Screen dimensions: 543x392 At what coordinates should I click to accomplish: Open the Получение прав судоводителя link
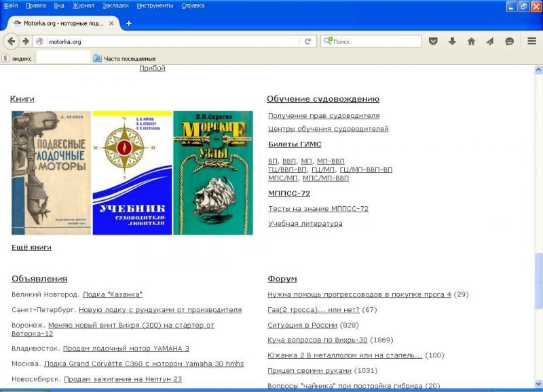pyautogui.click(x=324, y=116)
